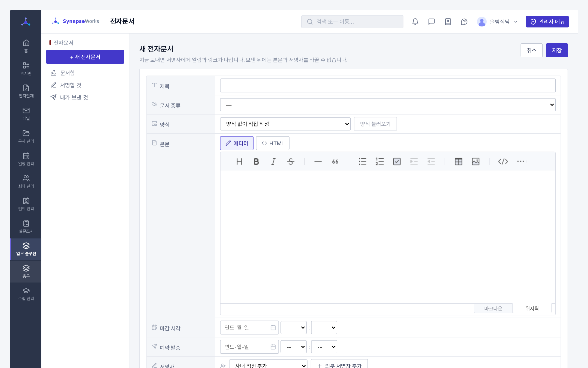Image resolution: width=588 pixels, height=368 pixels.
Task: Click the search box 검색 또는 이동
Action: click(x=352, y=22)
